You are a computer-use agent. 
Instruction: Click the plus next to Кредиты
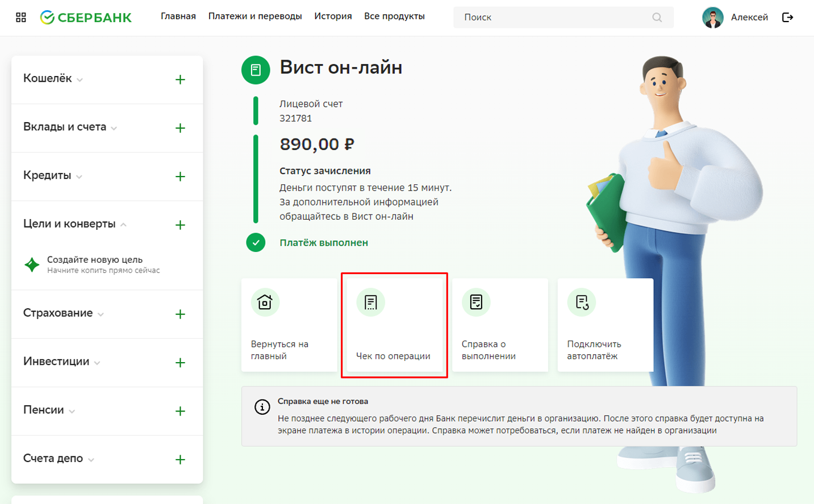180,177
